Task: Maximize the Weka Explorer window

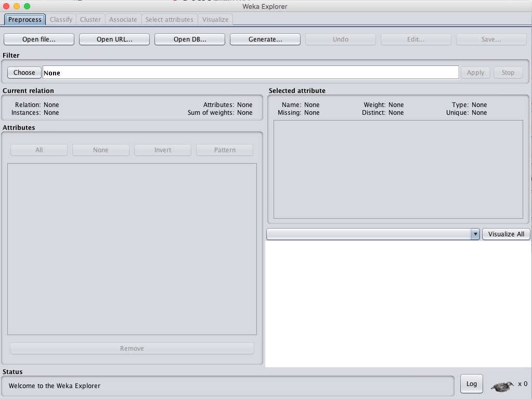Action: [27, 6]
